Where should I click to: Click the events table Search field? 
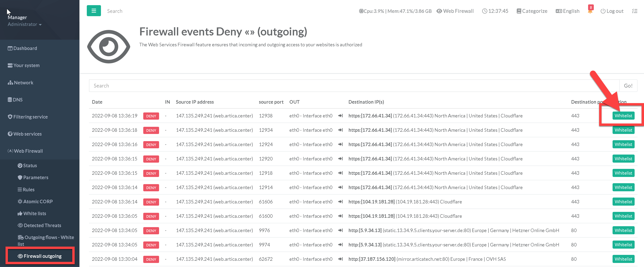click(354, 86)
